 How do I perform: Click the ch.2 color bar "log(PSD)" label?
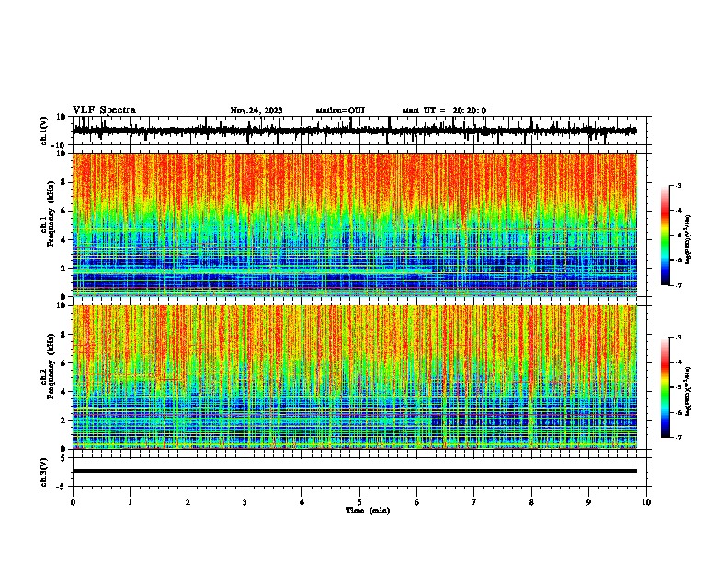tap(688, 391)
